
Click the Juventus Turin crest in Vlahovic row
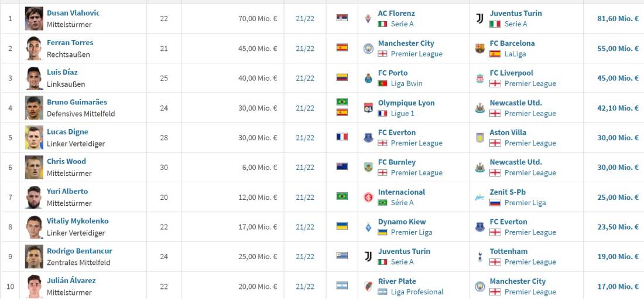[x=479, y=19]
